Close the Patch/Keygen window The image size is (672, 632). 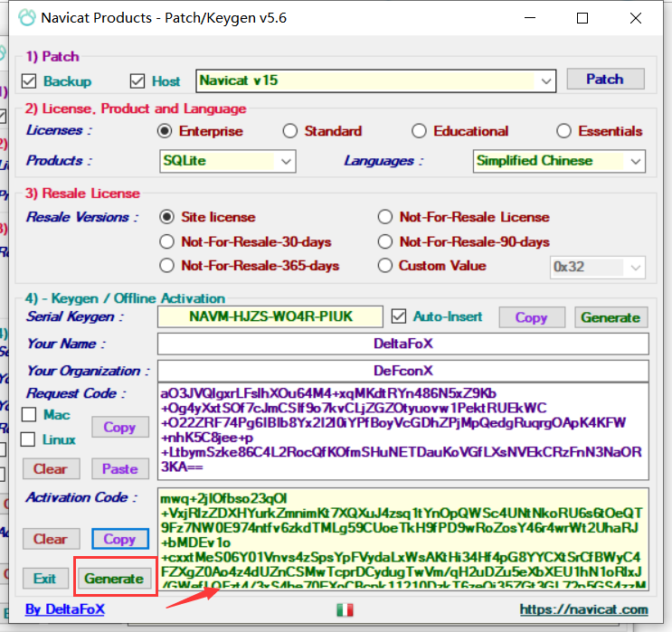pos(636,18)
